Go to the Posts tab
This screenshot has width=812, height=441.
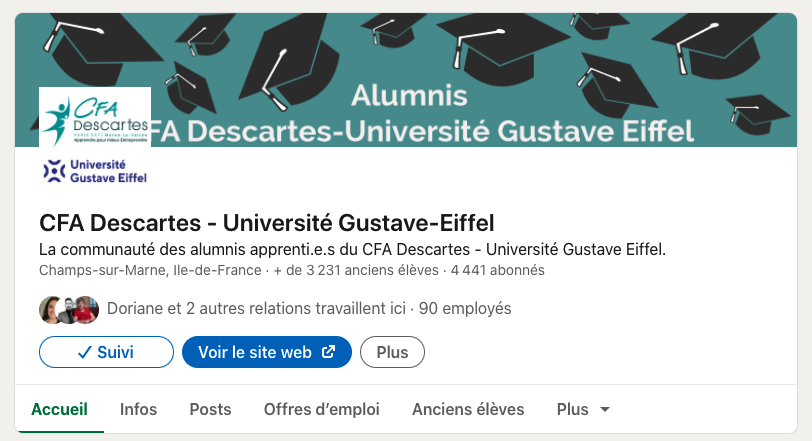210,409
